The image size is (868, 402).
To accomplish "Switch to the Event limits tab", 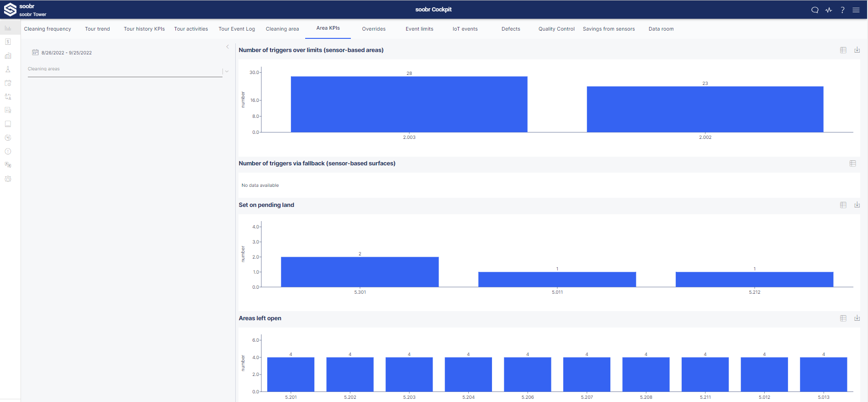I will point(419,29).
